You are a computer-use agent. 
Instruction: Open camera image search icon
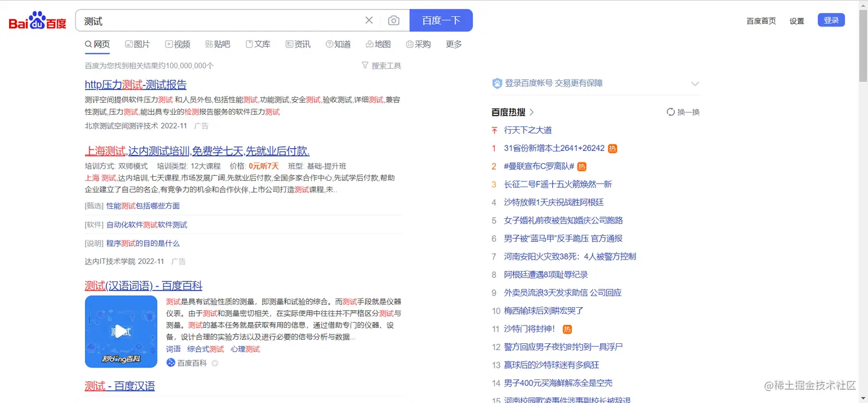click(x=393, y=21)
